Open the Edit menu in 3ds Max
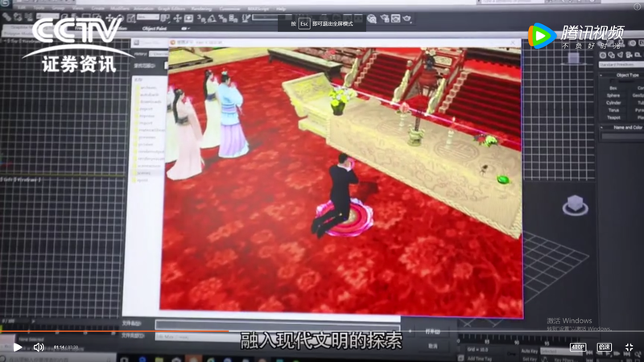 point(22,8)
